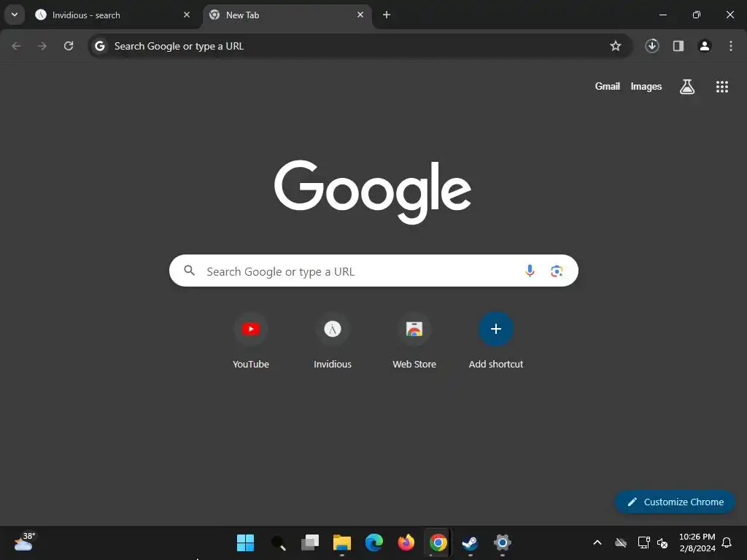The image size is (747, 560).
Task: Select the New Tab tab
Action: click(x=287, y=15)
